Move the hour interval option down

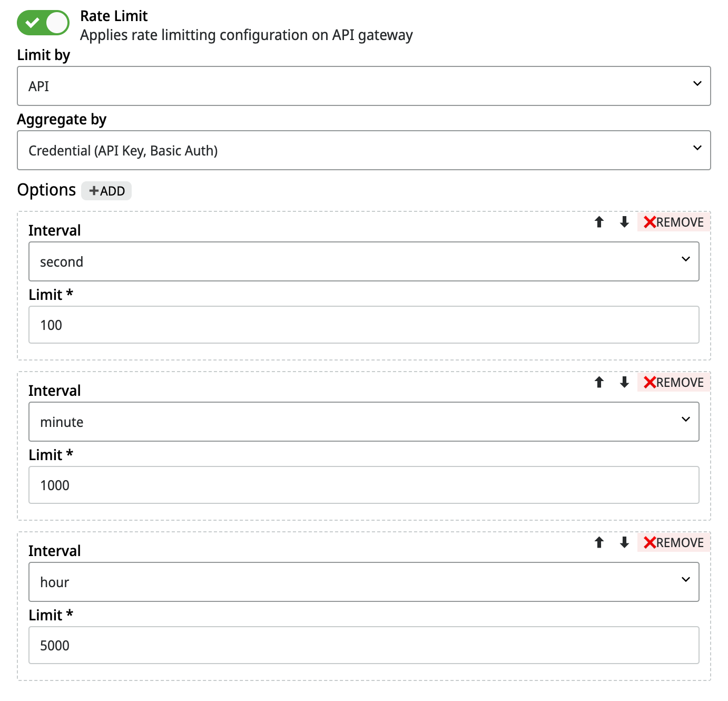[x=624, y=542]
